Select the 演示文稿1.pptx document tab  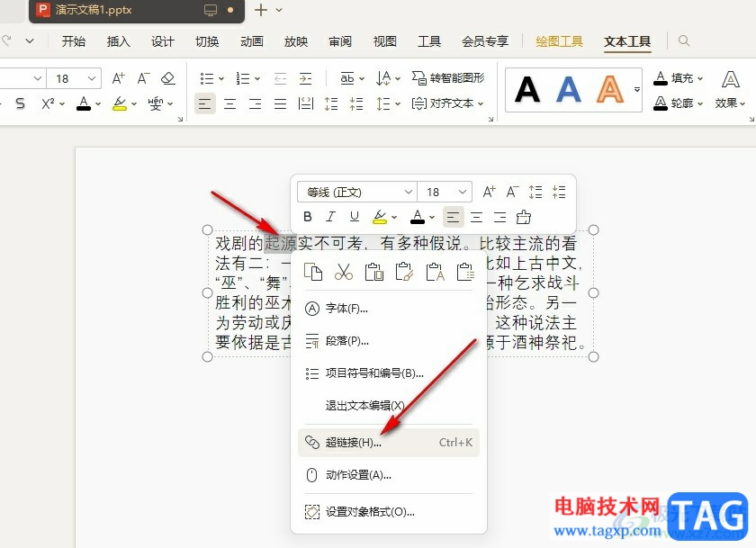point(137,11)
